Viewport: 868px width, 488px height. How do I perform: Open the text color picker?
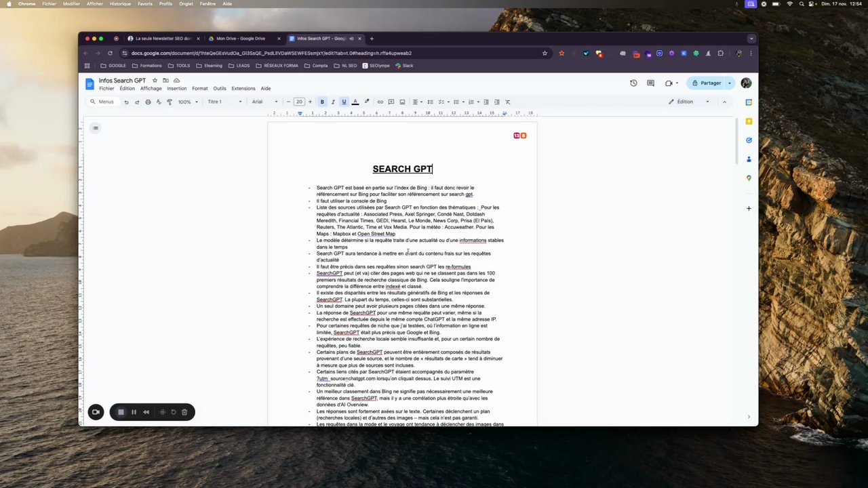(355, 102)
